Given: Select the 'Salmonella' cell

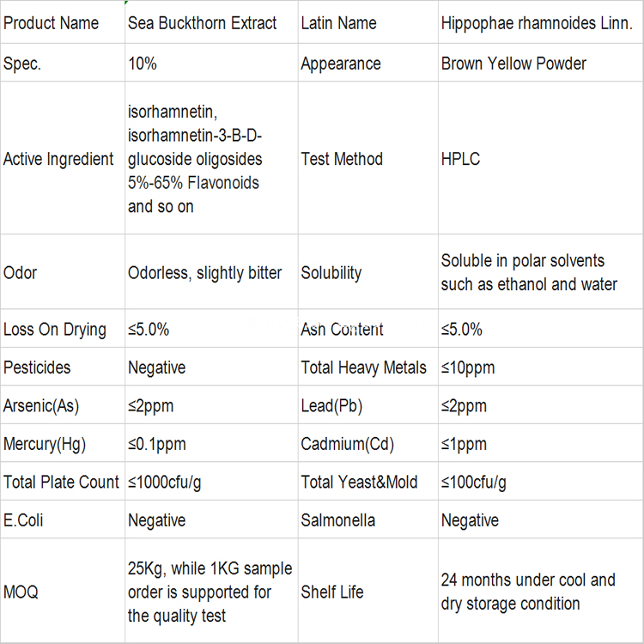Looking at the screenshot, I should (337, 520).
